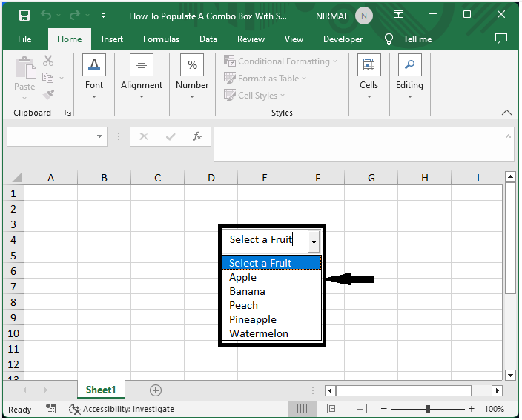The width and height of the screenshot is (522, 420).
Task: Open the Editing group button
Action: point(410,77)
